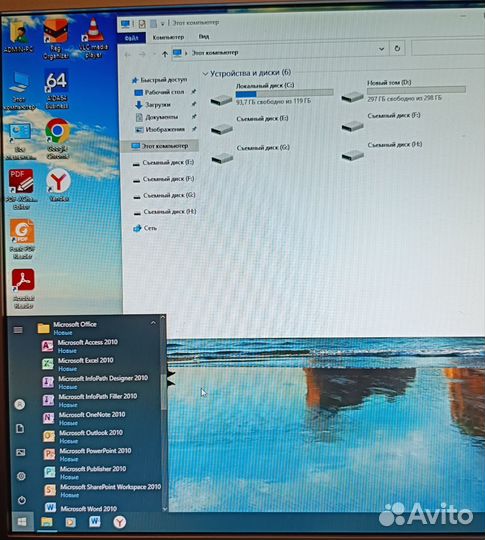
Task: Open address bar history dropdown
Action: [x=381, y=49]
